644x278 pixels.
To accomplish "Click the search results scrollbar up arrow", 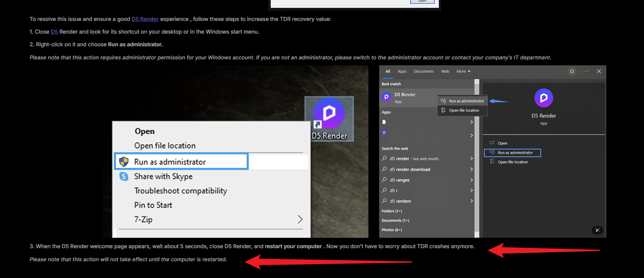I will coord(477,81).
